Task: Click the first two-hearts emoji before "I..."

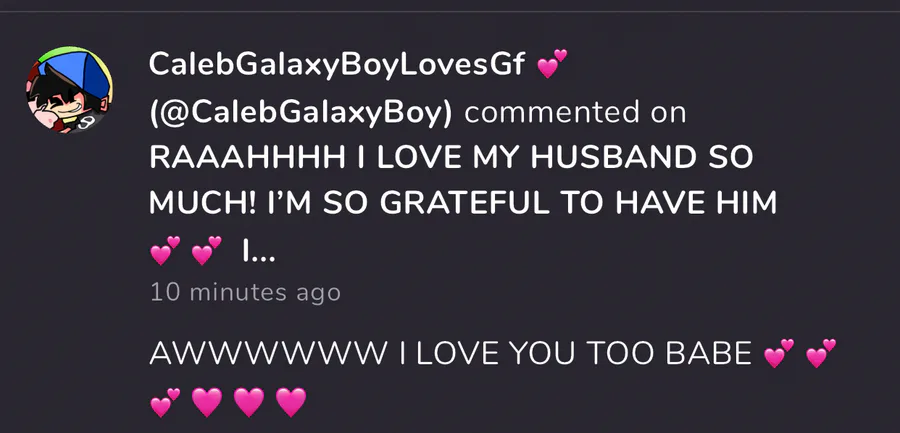Action: (x=165, y=251)
